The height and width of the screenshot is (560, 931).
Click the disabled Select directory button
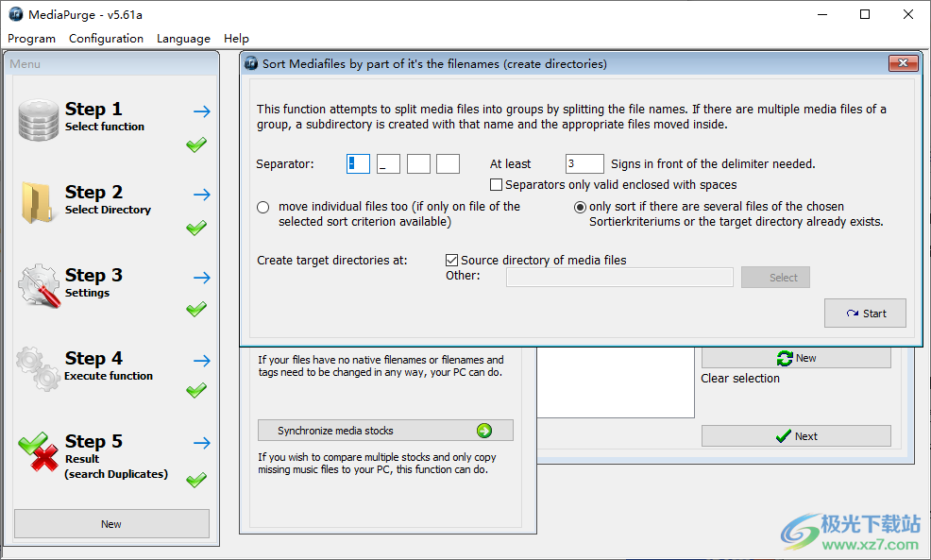coord(775,278)
